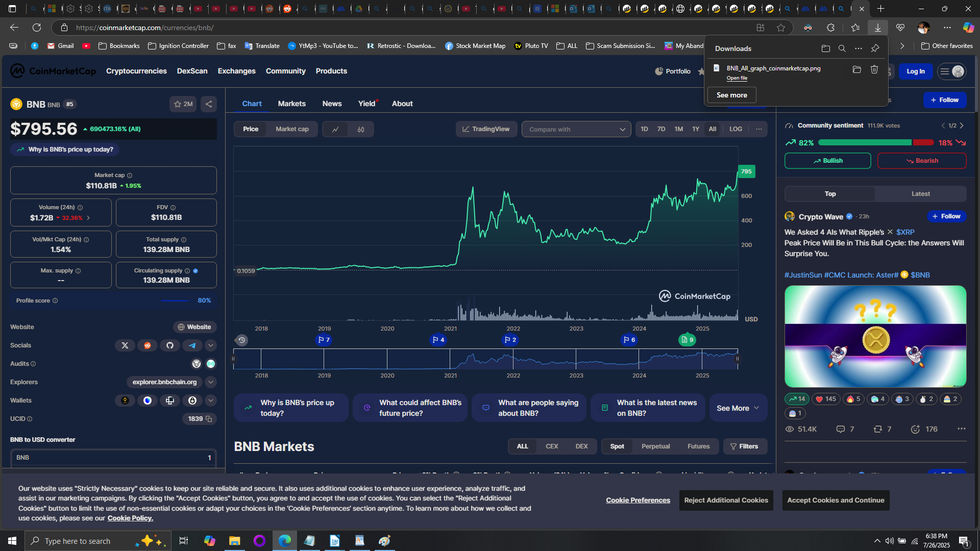Image resolution: width=980 pixels, height=551 pixels.
Task: Open the Crypto Wave post options menu
Action: (x=962, y=429)
